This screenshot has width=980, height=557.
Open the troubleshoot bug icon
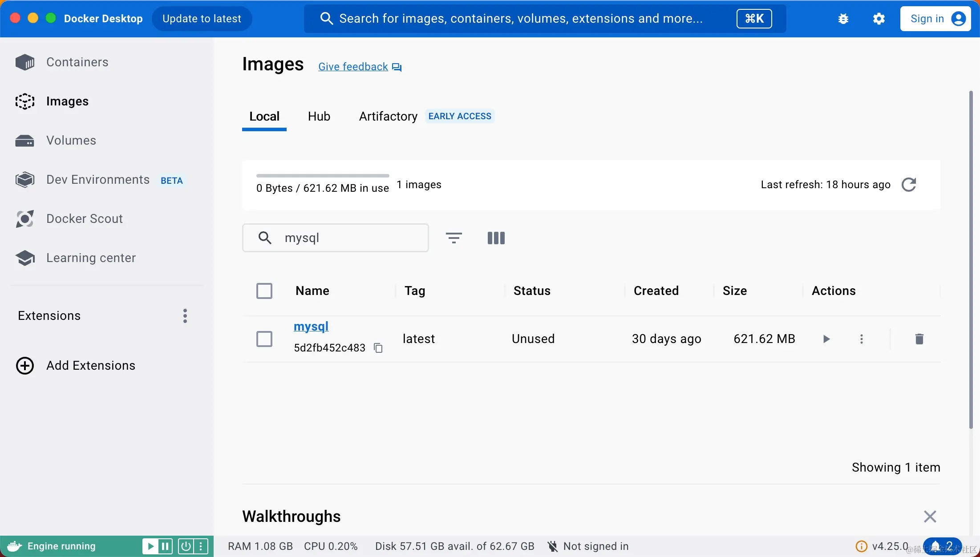[x=843, y=19]
